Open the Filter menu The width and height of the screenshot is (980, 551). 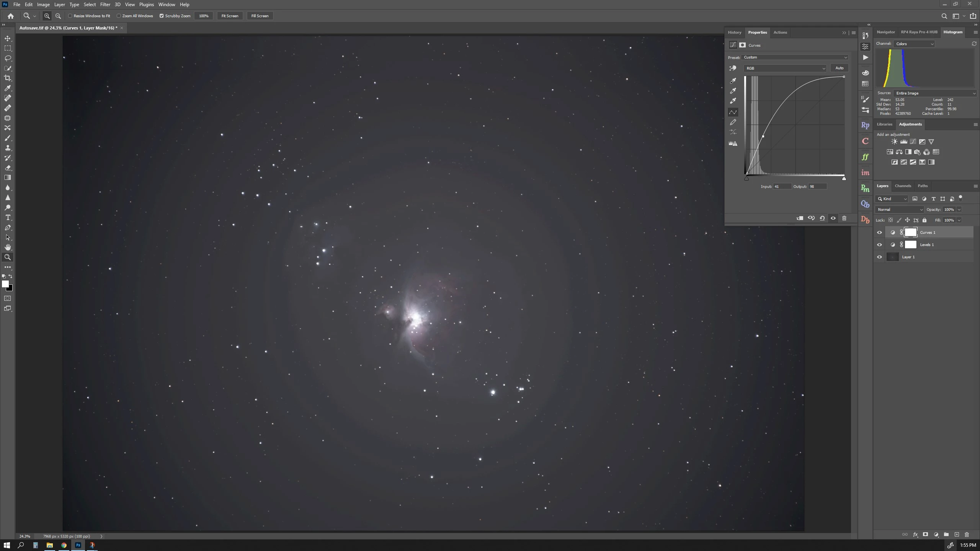(x=105, y=5)
